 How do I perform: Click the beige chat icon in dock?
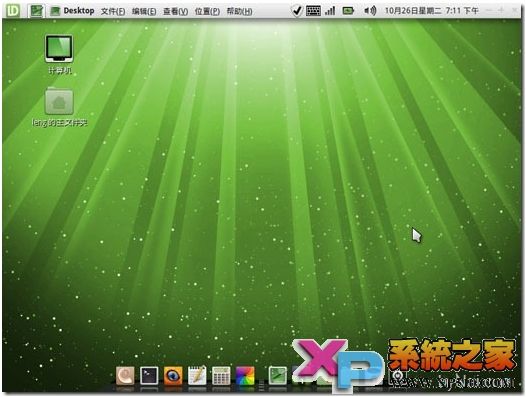point(125,375)
